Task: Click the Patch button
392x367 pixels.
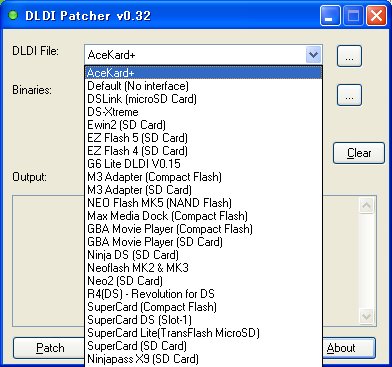Action: pyautogui.click(x=50, y=348)
